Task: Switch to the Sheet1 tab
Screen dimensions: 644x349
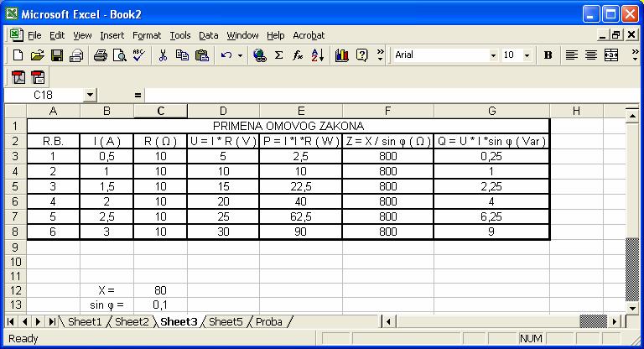Action: click(x=84, y=321)
